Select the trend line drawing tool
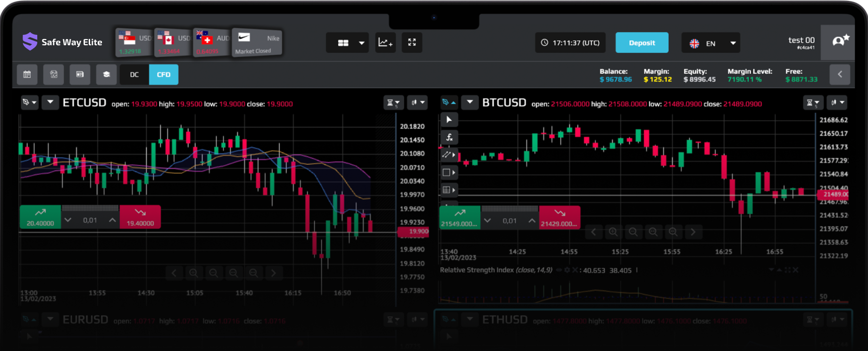Viewport: 868px width, 351px height. 449,155
